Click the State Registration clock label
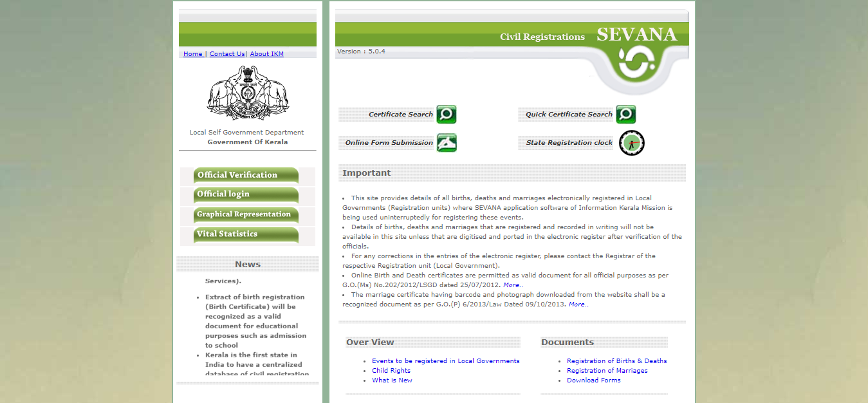 click(569, 143)
